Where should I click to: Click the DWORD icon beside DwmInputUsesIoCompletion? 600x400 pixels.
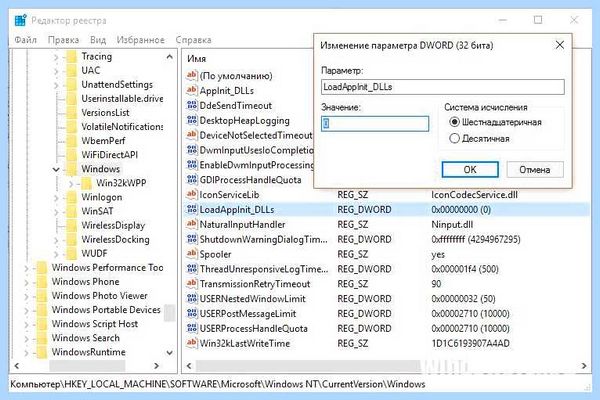191,150
